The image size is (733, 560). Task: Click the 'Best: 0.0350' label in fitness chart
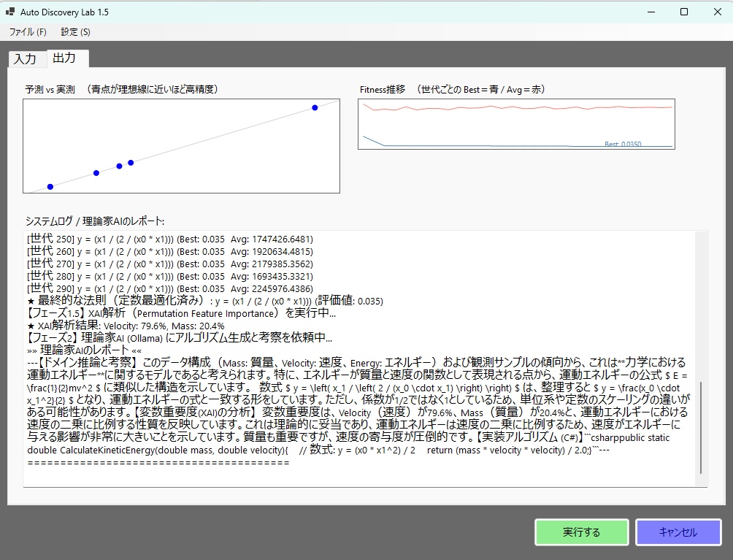[x=623, y=144]
